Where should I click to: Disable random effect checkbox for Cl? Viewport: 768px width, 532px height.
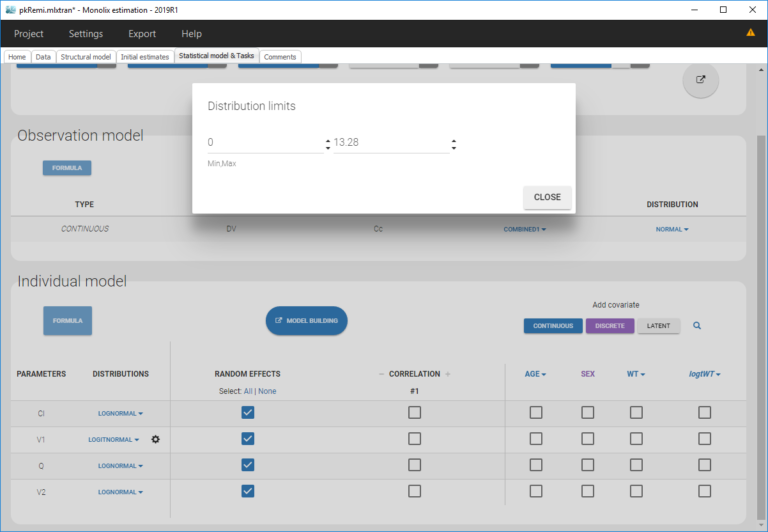pyautogui.click(x=248, y=413)
